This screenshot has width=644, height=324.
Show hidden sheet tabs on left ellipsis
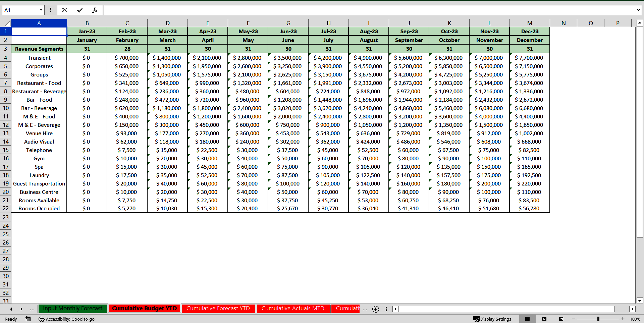pyautogui.click(x=32, y=309)
